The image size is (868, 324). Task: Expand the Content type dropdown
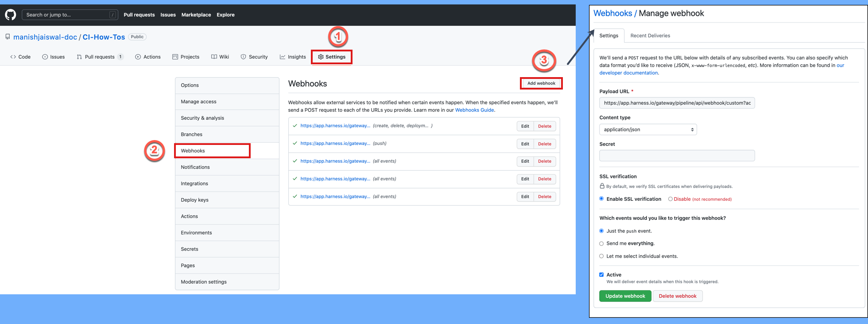point(648,129)
